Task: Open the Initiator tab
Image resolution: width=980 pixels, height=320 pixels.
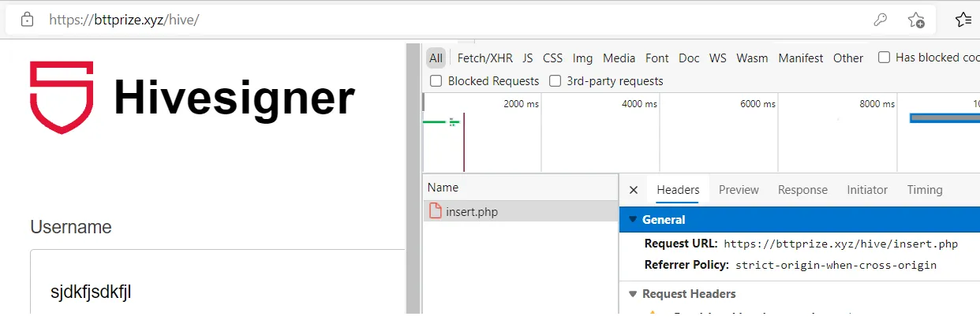Action: tap(867, 190)
